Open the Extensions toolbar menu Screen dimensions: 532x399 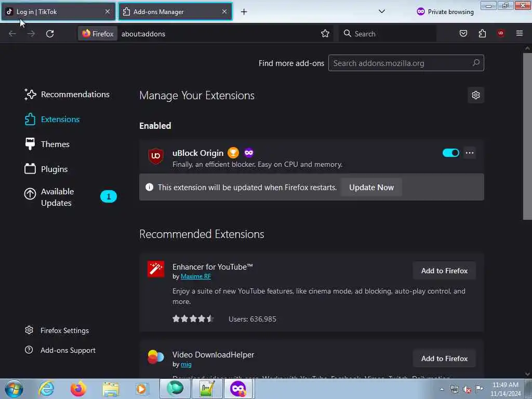pyautogui.click(x=482, y=34)
